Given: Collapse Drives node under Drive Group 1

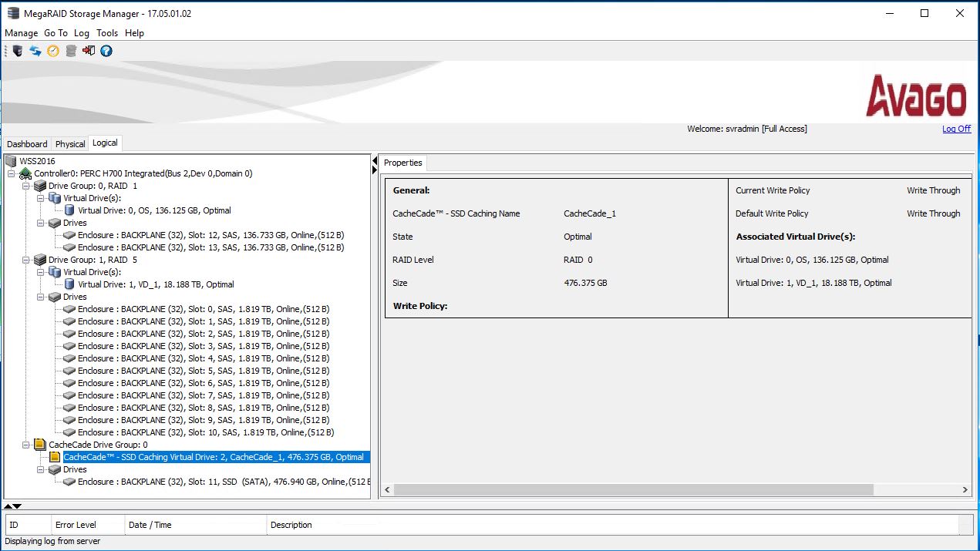Looking at the screenshot, I should pyautogui.click(x=41, y=297).
